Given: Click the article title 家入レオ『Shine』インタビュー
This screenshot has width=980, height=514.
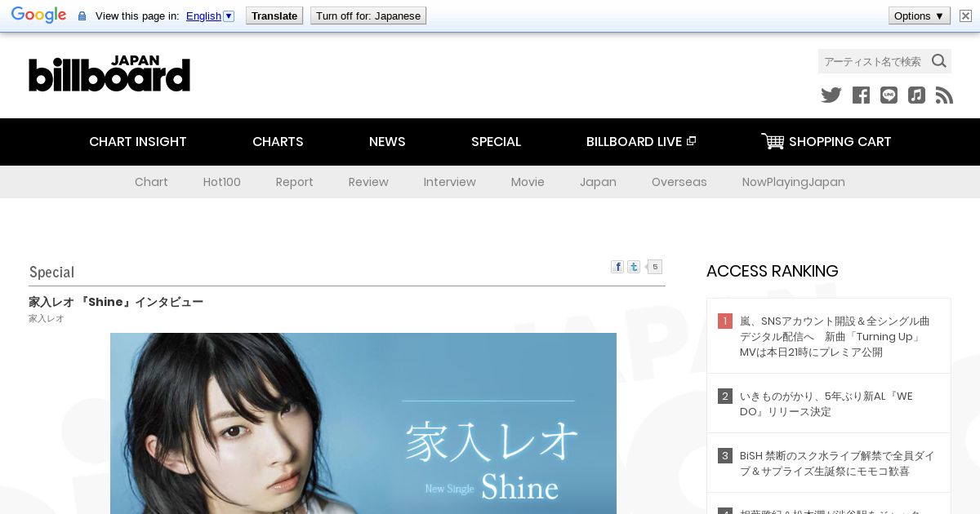Looking at the screenshot, I should click(116, 302).
